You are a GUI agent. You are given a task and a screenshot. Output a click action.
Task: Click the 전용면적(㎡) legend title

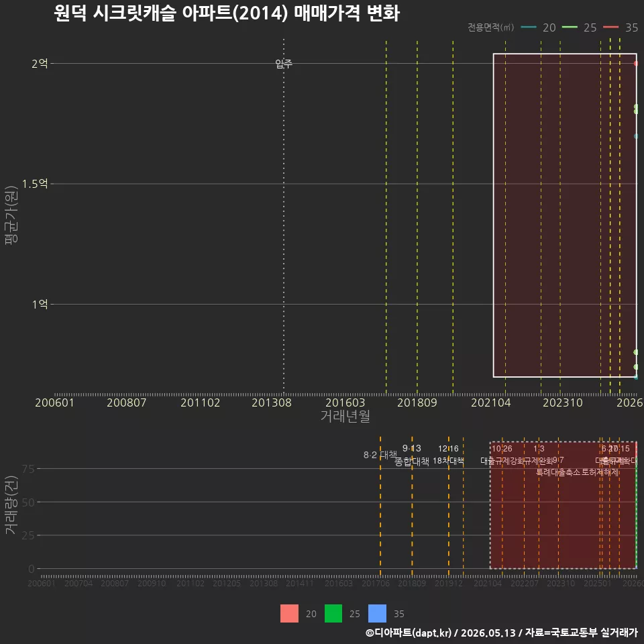pyautogui.click(x=491, y=28)
